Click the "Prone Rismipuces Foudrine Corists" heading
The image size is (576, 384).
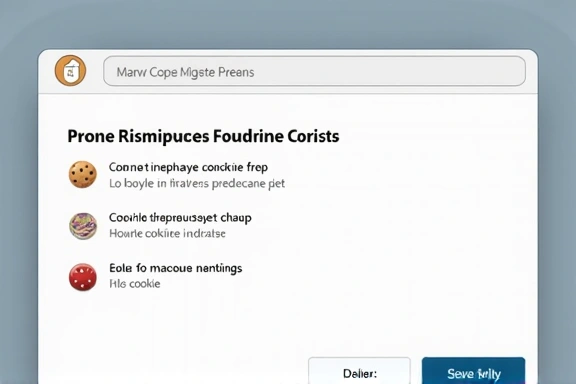pyautogui.click(x=203, y=136)
